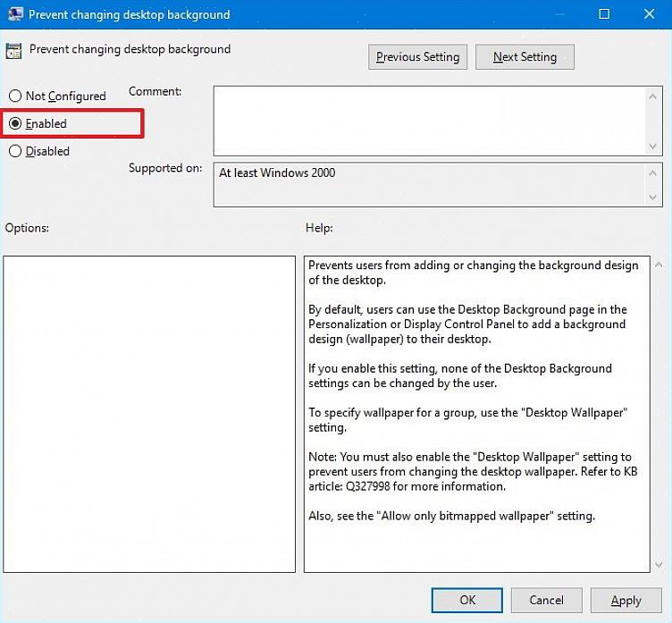Go to Previous Setting
672x623 pixels.
pos(417,57)
